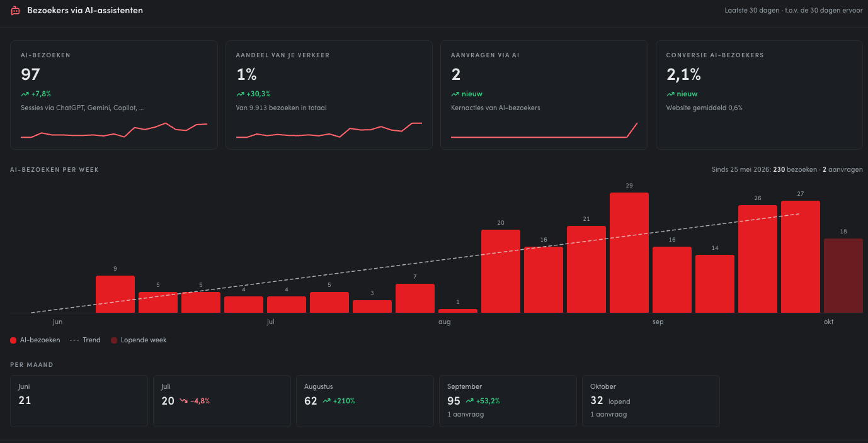Screen dimensions: 868x443
Task: Open the Augustus month card
Action: point(365,401)
